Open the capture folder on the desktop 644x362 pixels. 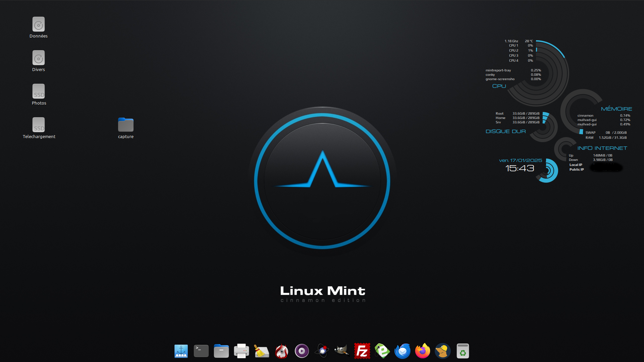point(126,125)
